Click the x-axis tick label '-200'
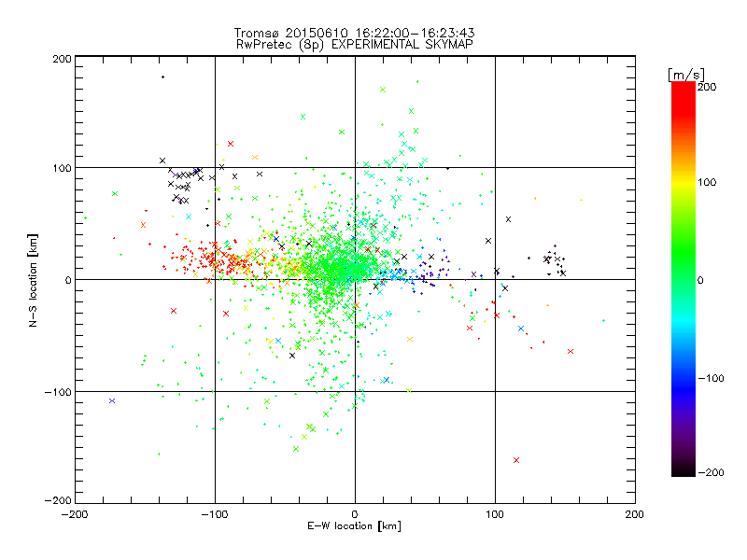 [x=75, y=514]
